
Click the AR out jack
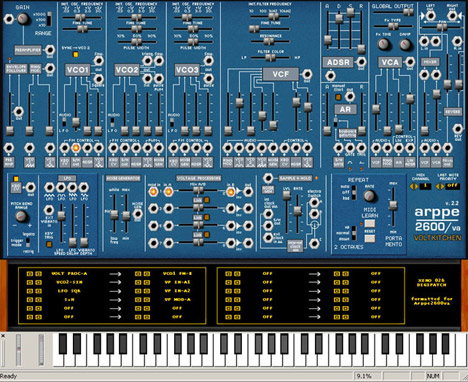pyautogui.click(x=350, y=97)
